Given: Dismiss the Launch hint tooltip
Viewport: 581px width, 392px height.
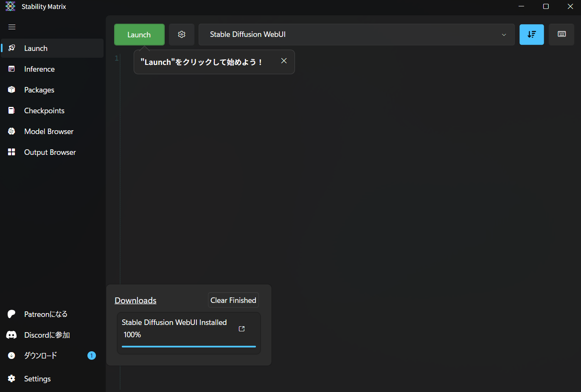Looking at the screenshot, I should (284, 61).
